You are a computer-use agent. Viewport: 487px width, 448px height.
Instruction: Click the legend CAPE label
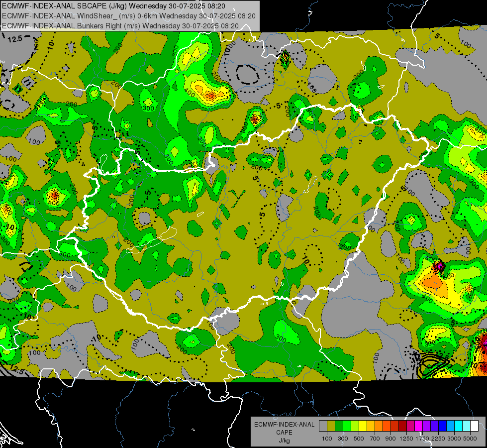(284, 433)
